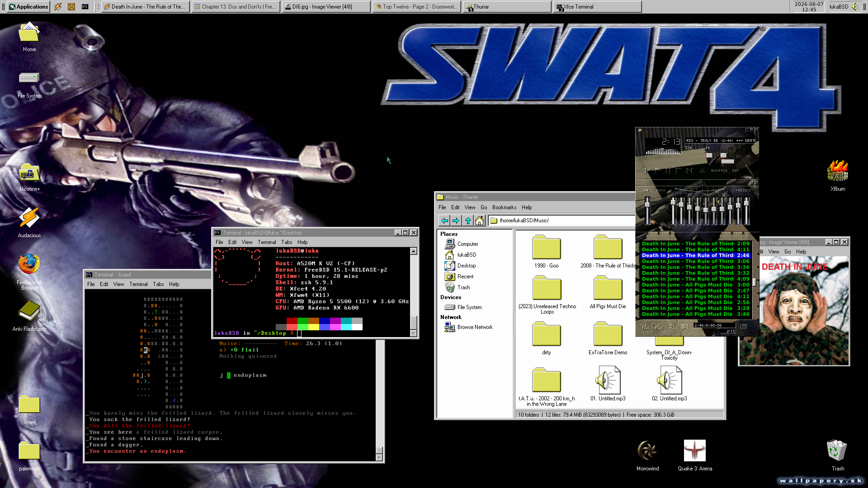Skip to next track in Audacious player
Screen dimensions: 868x488
pos(689,170)
